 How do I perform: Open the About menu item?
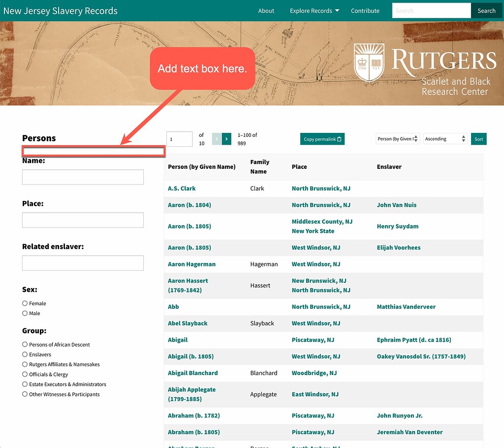(266, 10)
